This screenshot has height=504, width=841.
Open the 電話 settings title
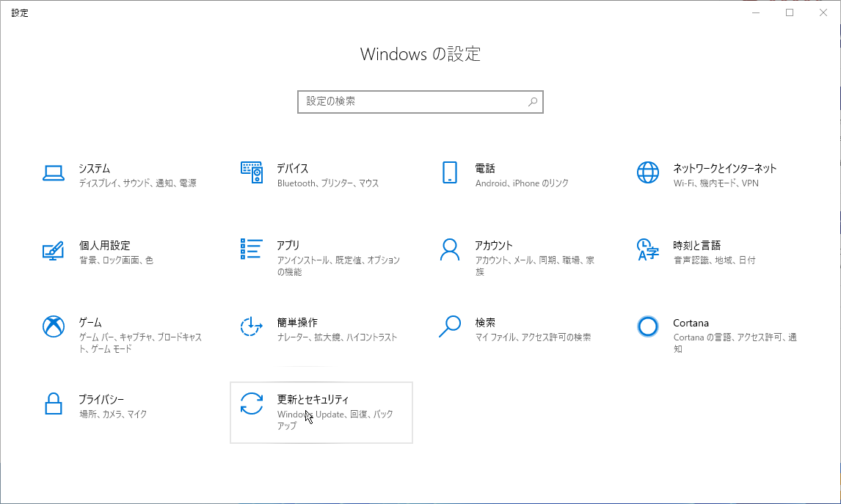pos(485,168)
